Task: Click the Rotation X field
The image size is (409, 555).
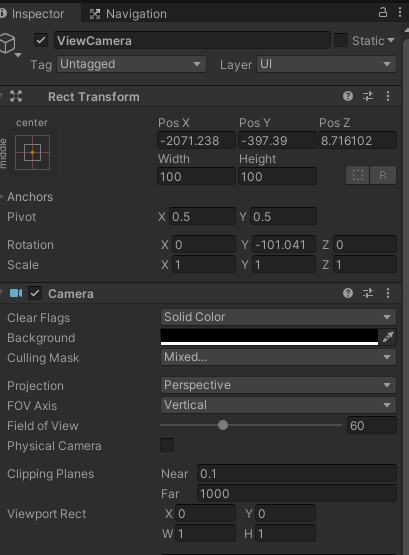Action: pos(204,244)
